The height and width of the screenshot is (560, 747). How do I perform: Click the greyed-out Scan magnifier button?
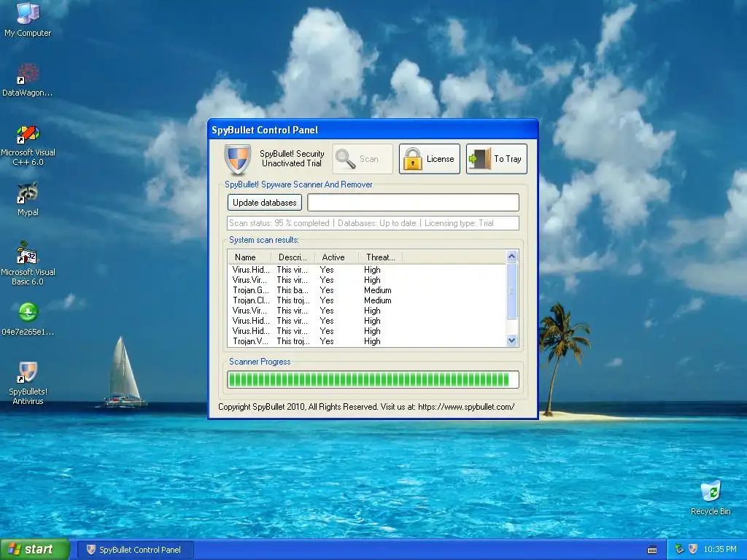click(x=363, y=159)
